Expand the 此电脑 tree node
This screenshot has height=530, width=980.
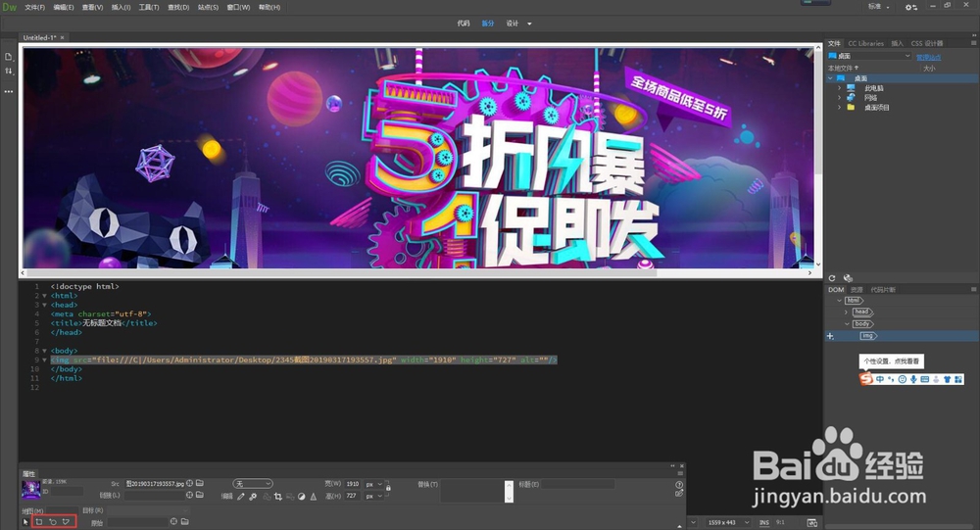click(x=840, y=88)
